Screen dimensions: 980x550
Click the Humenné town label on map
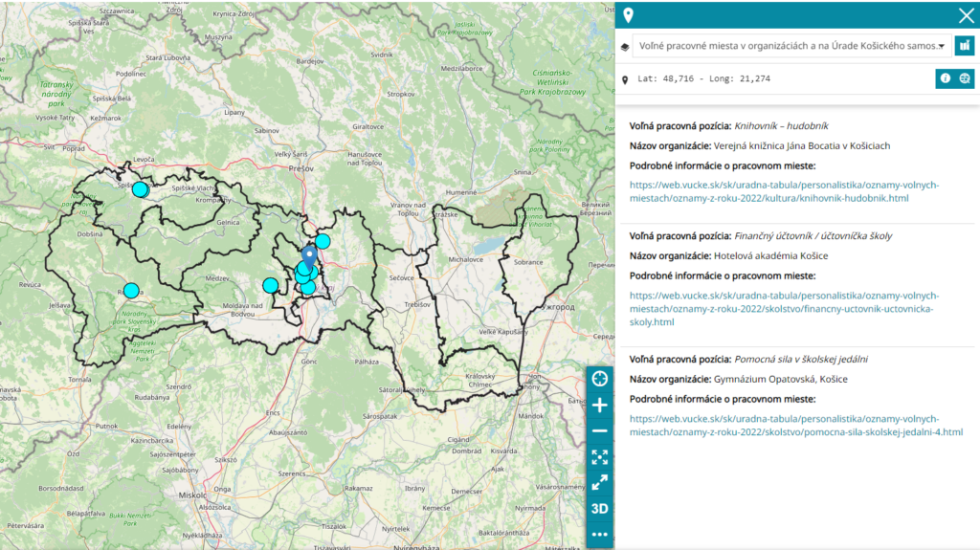(x=461, y=192)
